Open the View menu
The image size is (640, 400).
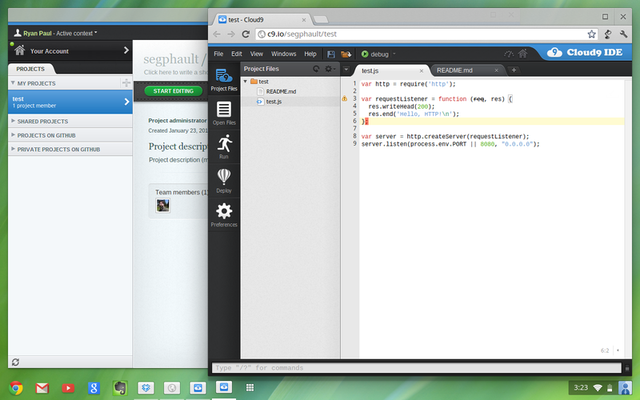pos(256,54)
